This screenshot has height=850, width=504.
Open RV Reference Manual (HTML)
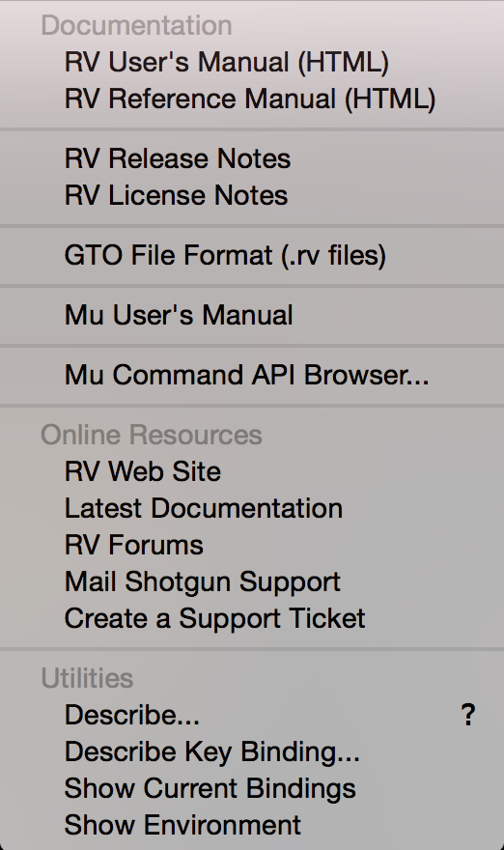coord(252,99)
